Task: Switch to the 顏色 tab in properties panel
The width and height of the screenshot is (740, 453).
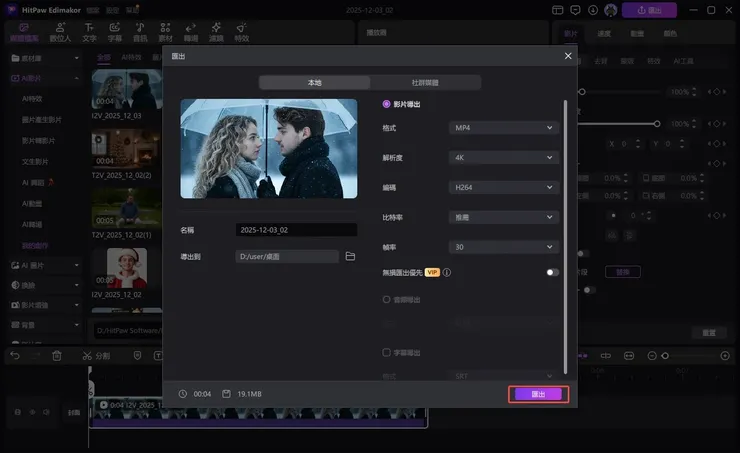Action: 670,34
